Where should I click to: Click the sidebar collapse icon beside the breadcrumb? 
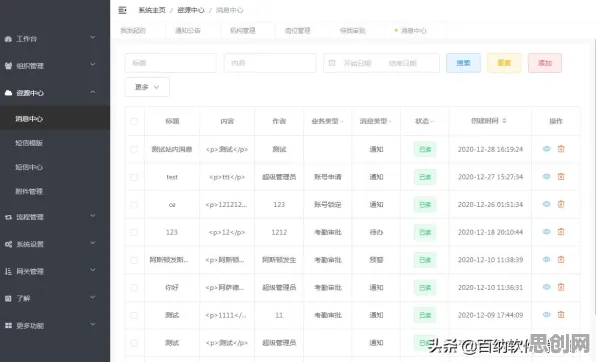(x=122, y=10)
